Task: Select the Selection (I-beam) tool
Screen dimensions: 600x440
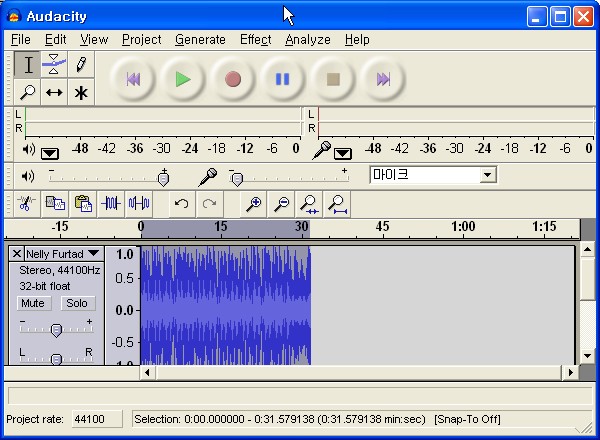Action: tap(28, 64)
